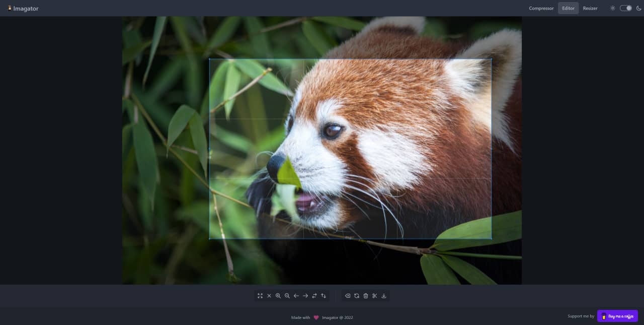This screenshot has width=644, height=325.
Task: Switch to the Resizer tab
Action: [590, 8]
